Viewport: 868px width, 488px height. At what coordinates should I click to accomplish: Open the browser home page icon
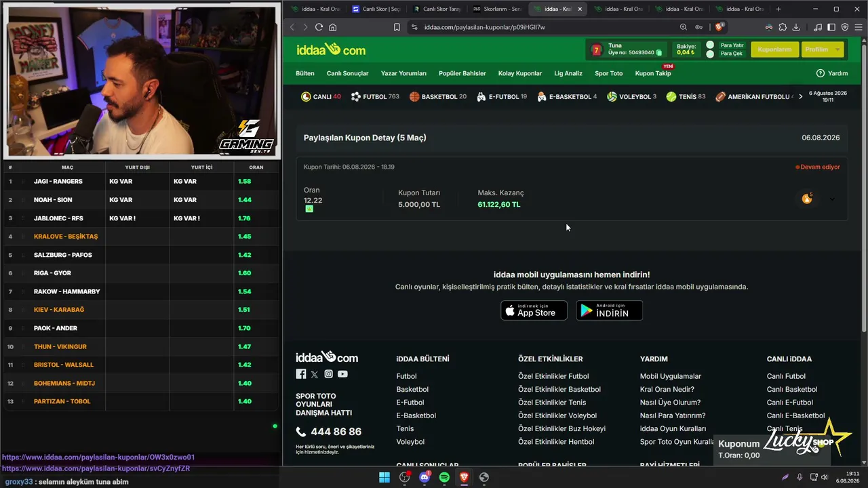point(332,27)
